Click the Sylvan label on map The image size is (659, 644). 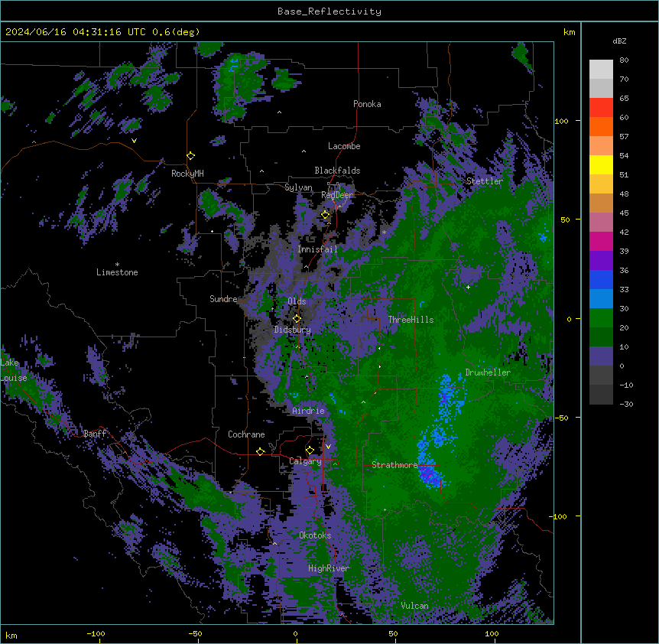click(x=298, y=187)
